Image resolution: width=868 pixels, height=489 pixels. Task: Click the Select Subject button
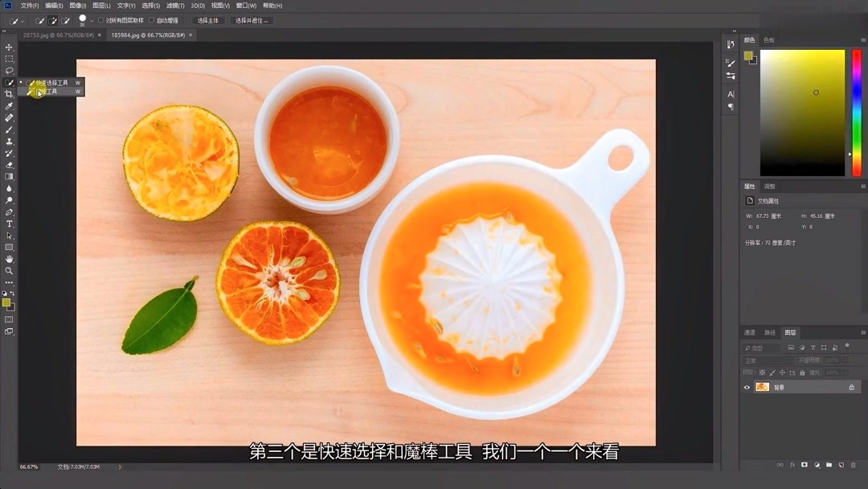point(209,20)
